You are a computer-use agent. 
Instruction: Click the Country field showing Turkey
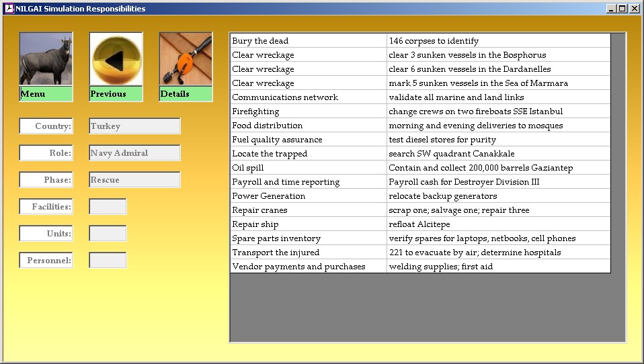(x=134, y=126)
